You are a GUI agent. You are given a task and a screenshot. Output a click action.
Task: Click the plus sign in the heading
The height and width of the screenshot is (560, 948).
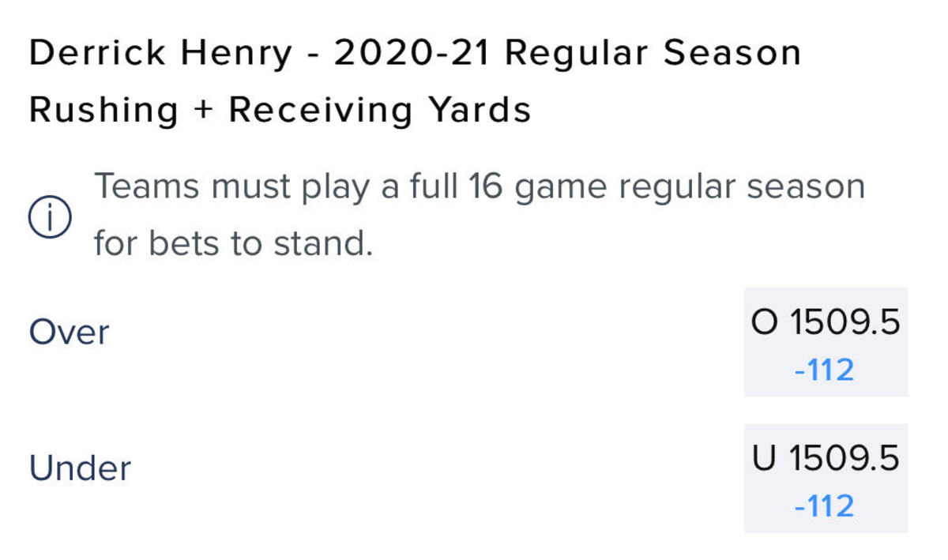(204, 111)
